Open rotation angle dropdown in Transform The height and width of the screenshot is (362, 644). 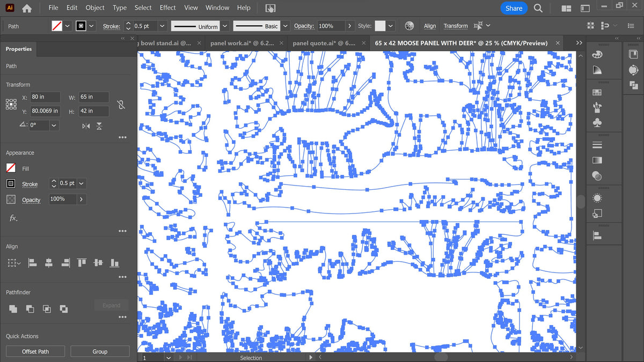click(x=54, y=125)
